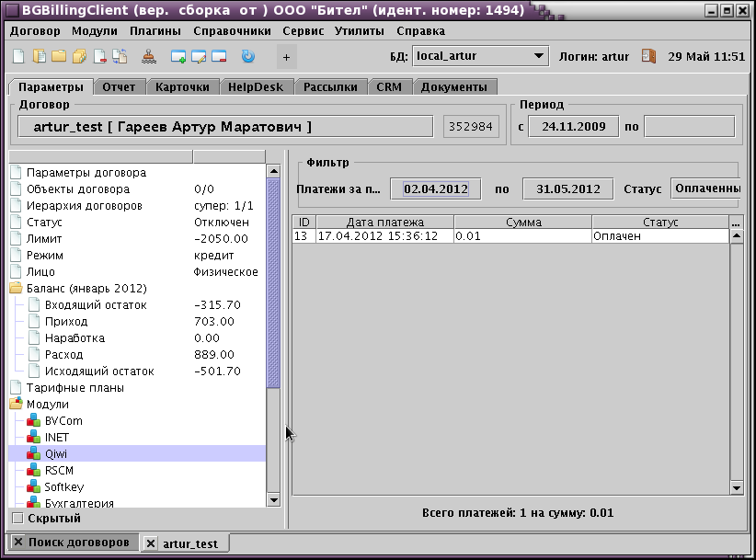The image size is (756, 560).
Task: Click the window with green plus icon
Action: [x=178, y=57]
